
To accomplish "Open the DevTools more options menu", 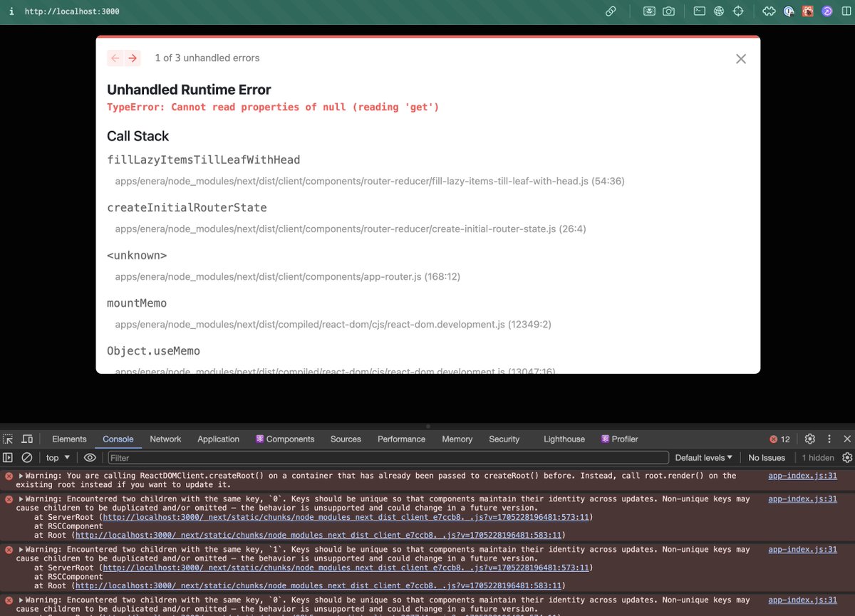I will tap(828, 439).
